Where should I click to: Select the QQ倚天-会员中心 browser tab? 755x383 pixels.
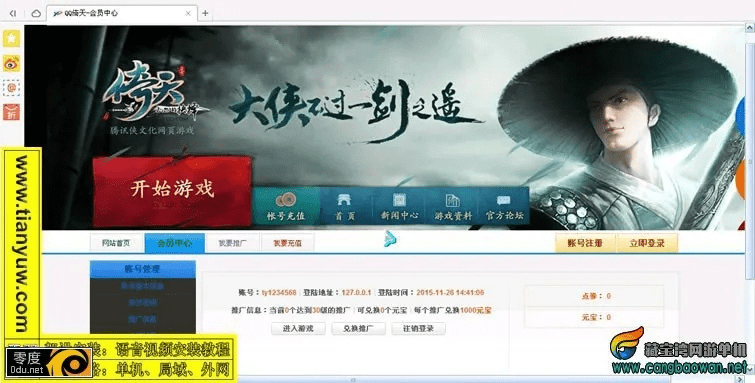pyautogui.click(x=122, y=13)
